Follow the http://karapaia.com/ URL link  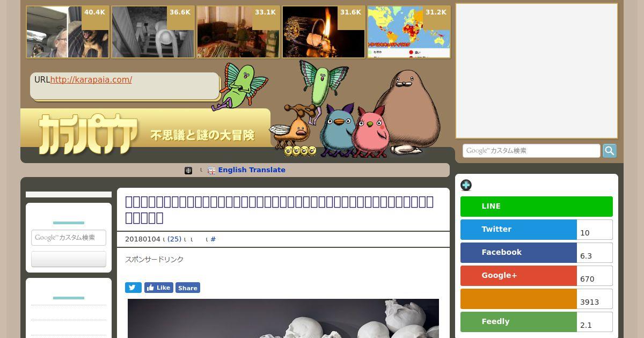click(91, 80)
